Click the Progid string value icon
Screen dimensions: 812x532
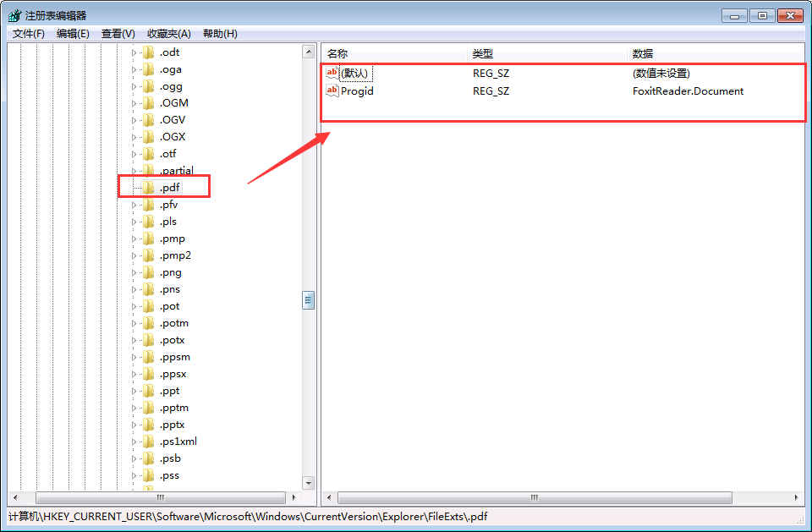pyautogui.click(x=332, y=90)
